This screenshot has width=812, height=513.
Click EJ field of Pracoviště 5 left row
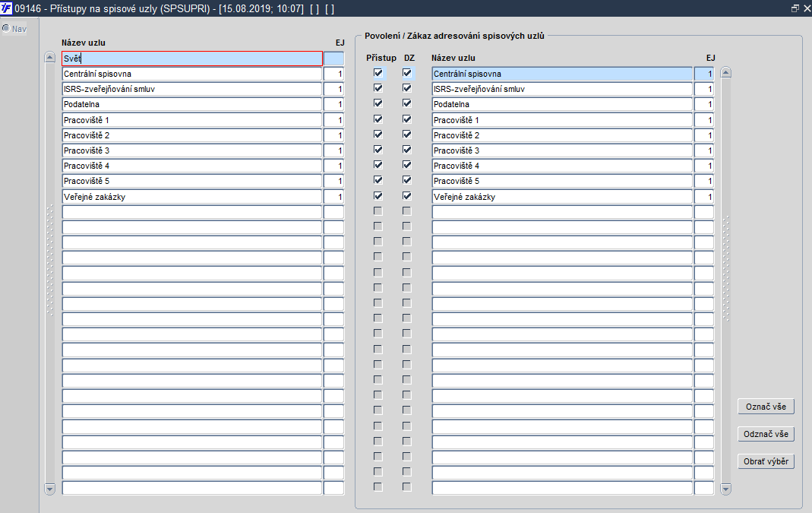pyautogui.click(x=334, y=182)
